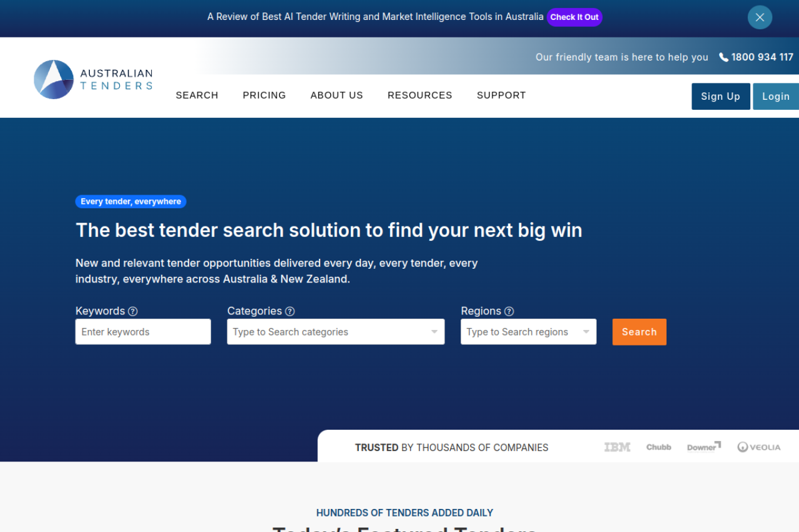Click the Keywords help question mark icon
The height and width of the screenshot is (532, 799).
[x=133, y=311]
